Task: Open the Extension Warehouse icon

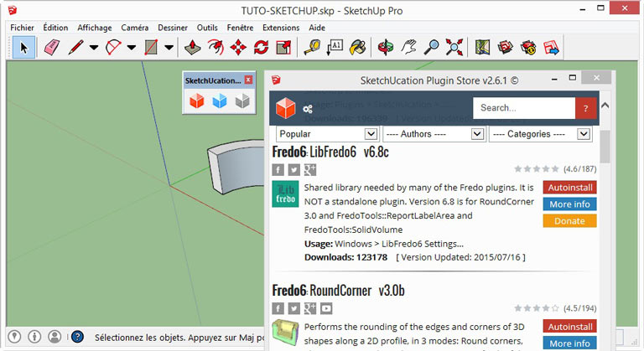Action: [528, 47]
